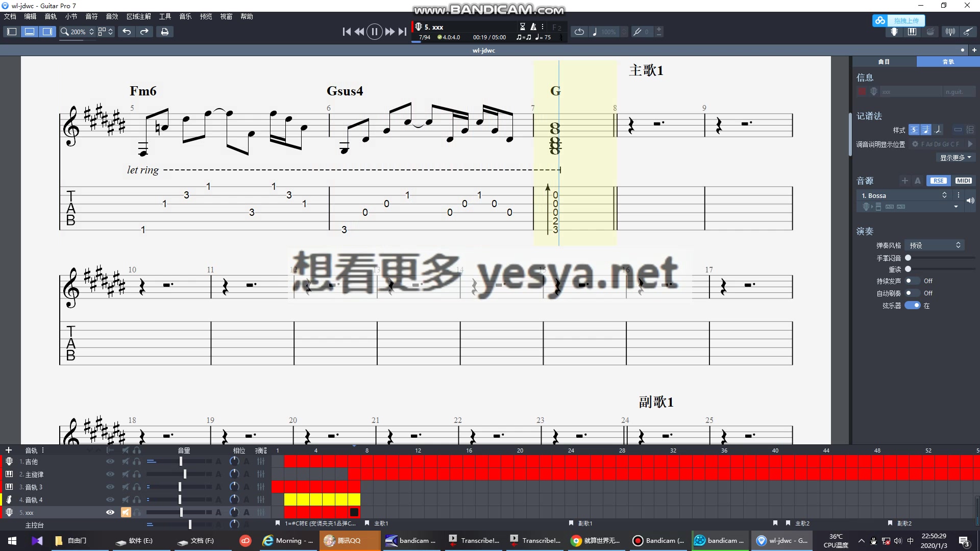Adjust the 重读 slider
The height and width of the screenshot is (551, 980).
[940, 269]
